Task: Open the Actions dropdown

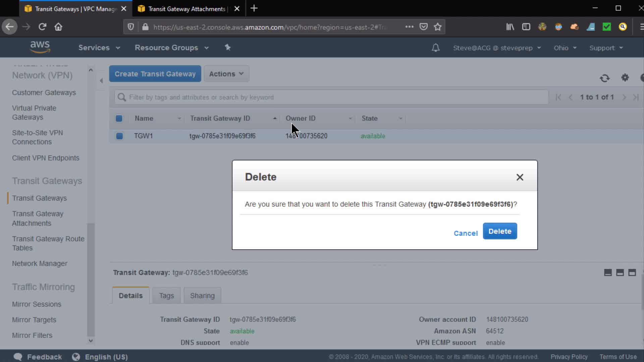Action: 226,74
